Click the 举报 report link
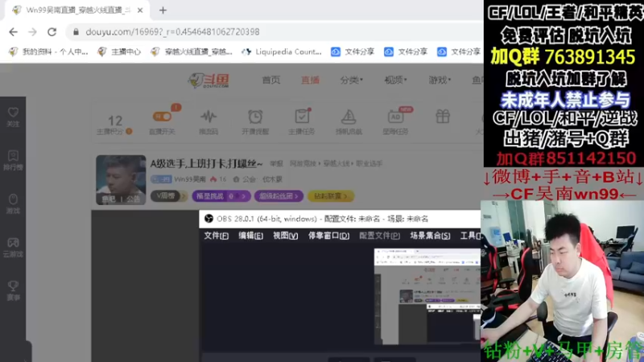This screenshot has width=644, height=362. point(276,164)
